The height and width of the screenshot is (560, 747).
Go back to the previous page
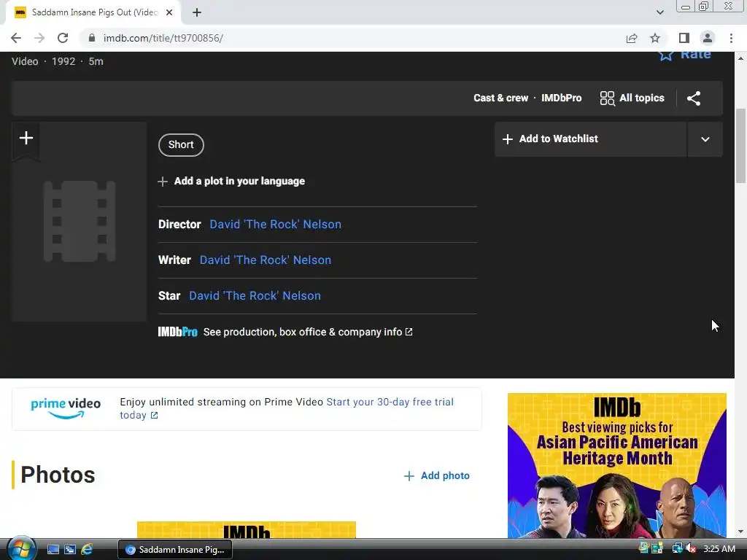(16, 38)
